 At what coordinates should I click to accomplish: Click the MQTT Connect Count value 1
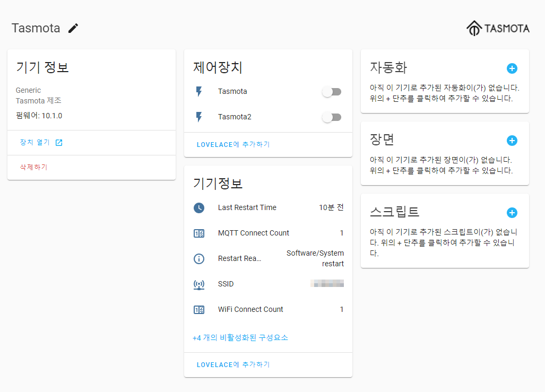coord(342,233)
